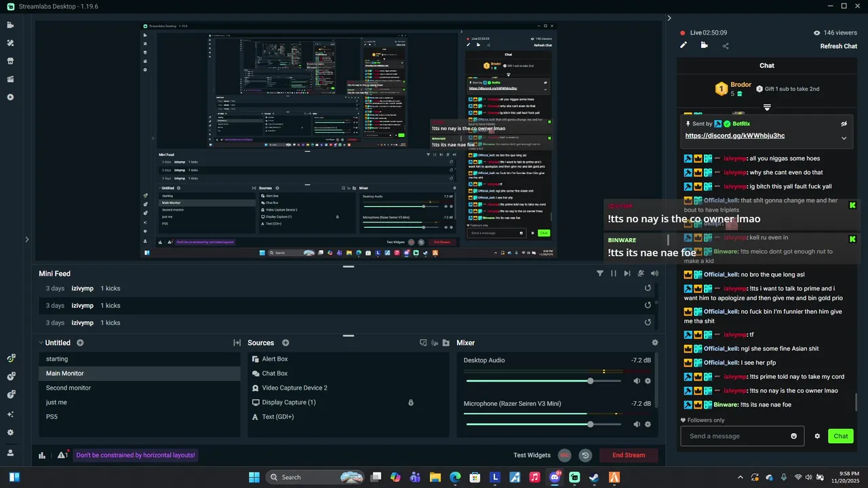This screenshot has width=868, height=488.
Task: Add a source folder in Sources header
Action: pyautogui.click(x=446, y=343)
